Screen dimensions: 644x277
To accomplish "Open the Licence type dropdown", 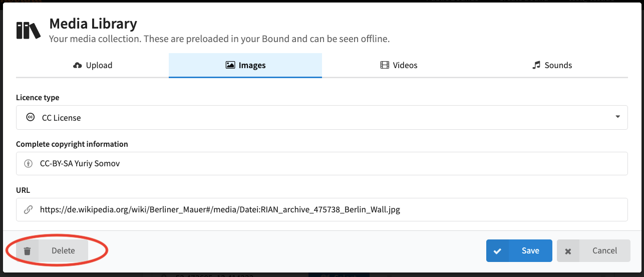I will pos(322,117).
